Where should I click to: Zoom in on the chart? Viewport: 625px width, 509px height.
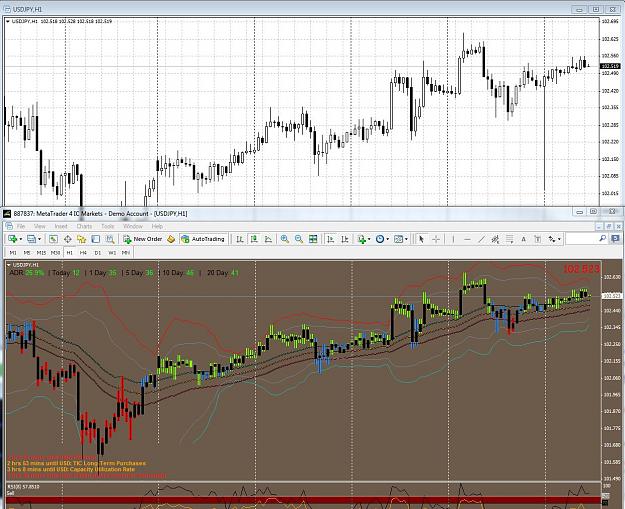285,239
